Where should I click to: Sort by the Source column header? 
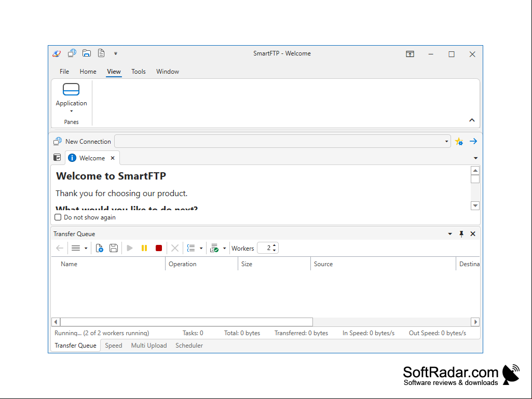point(383,264)
